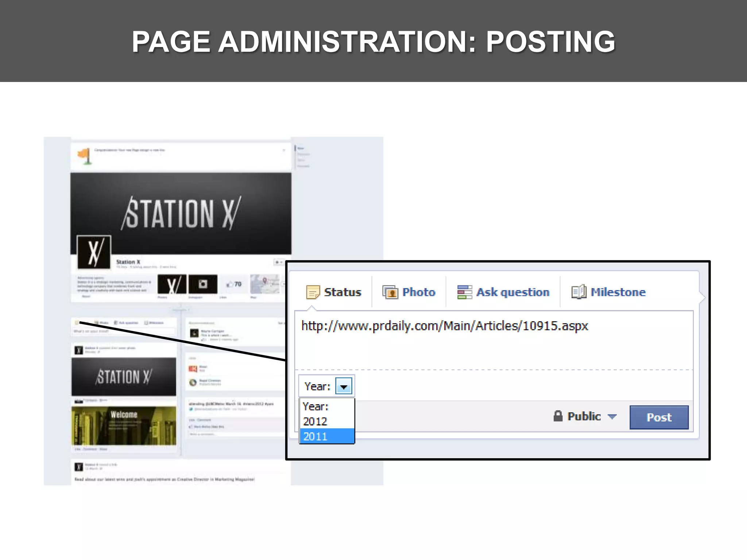Viewport: 747px width, 560px height.
Task: Select the Status tab in composer
Action: click(334, 292)
